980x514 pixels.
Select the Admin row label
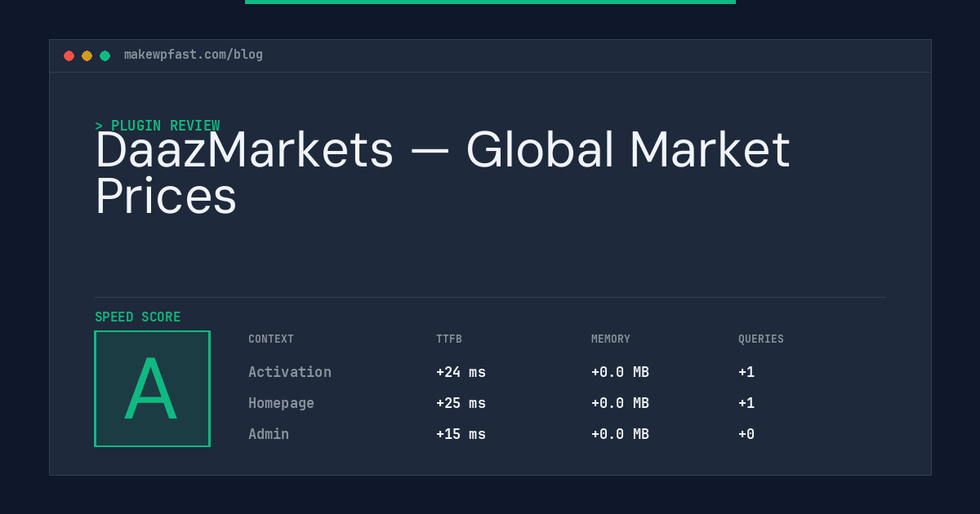269,434
